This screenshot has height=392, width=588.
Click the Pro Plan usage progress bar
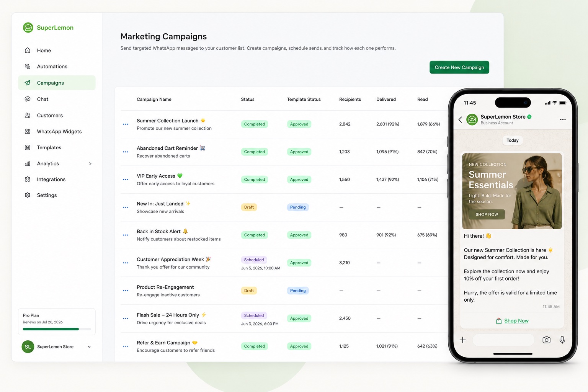(57, 329)
